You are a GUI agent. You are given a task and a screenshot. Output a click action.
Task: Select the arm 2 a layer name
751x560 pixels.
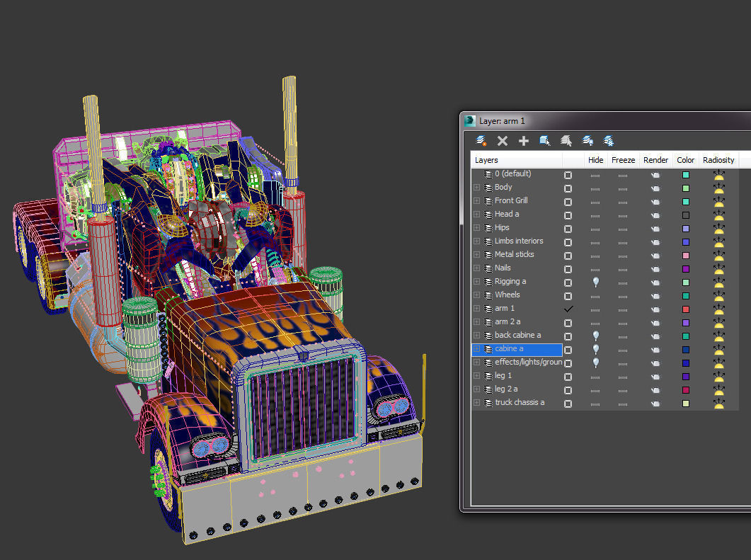[508, 322]
